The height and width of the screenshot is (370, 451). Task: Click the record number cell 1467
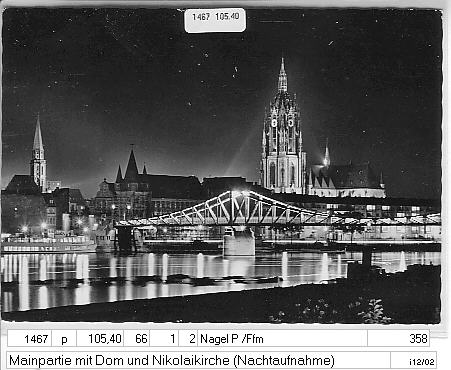[x=30, y=339]
